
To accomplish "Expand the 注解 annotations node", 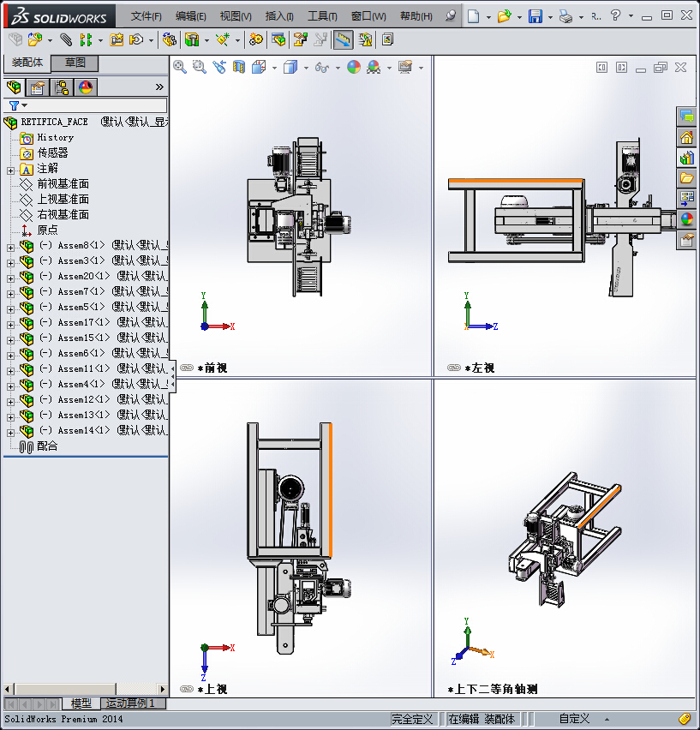I will (10, 171).
